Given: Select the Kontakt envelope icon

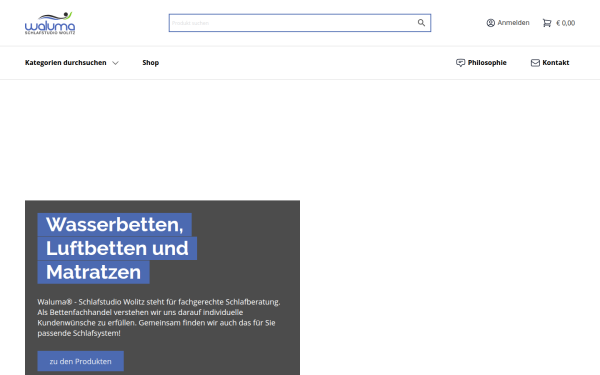Looking at the screenshot, I should [535, 63].
